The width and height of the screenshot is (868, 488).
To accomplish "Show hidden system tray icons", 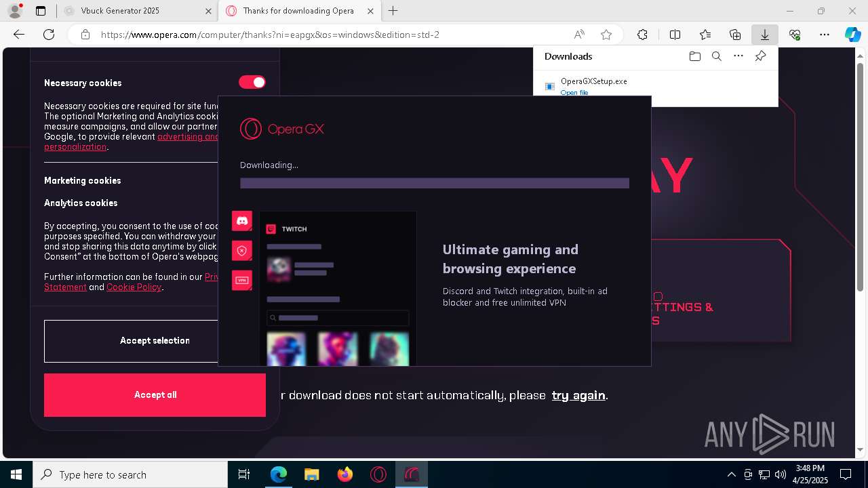I will click(731, 474).
